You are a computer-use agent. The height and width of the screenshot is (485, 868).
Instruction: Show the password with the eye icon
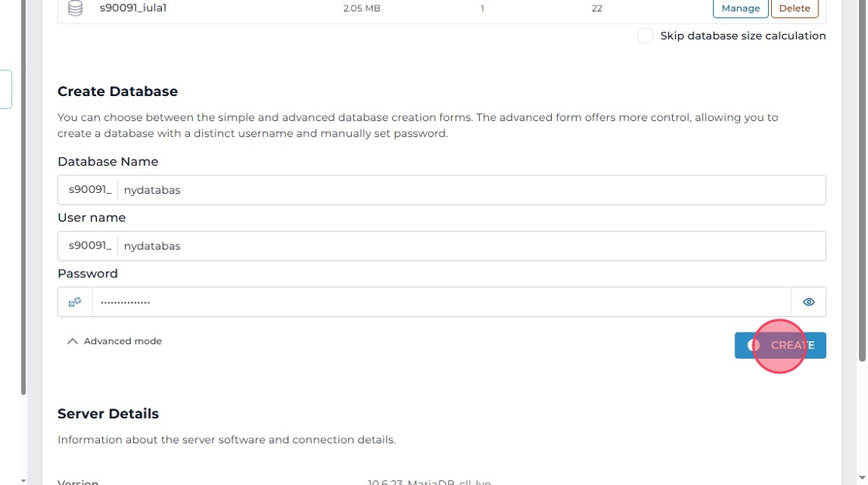[808, 302]
